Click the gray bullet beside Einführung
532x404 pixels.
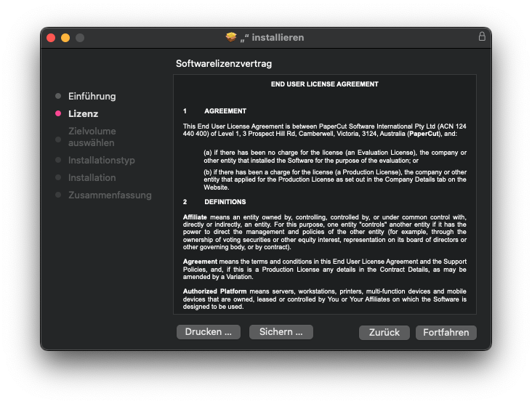[58, 96]
